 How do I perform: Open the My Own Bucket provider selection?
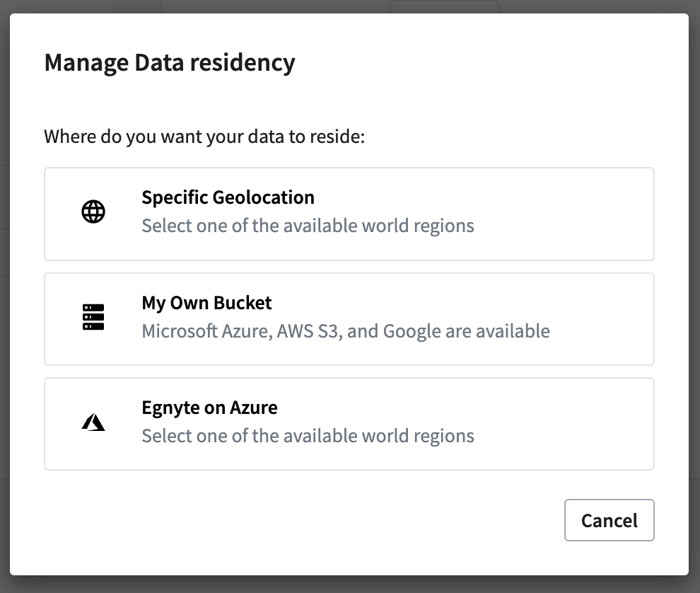349,318
